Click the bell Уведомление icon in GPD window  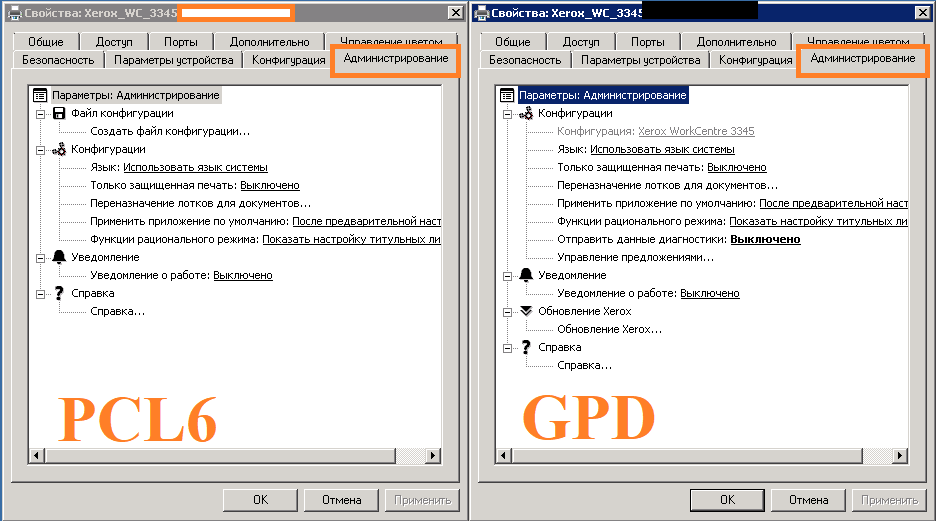526,275
